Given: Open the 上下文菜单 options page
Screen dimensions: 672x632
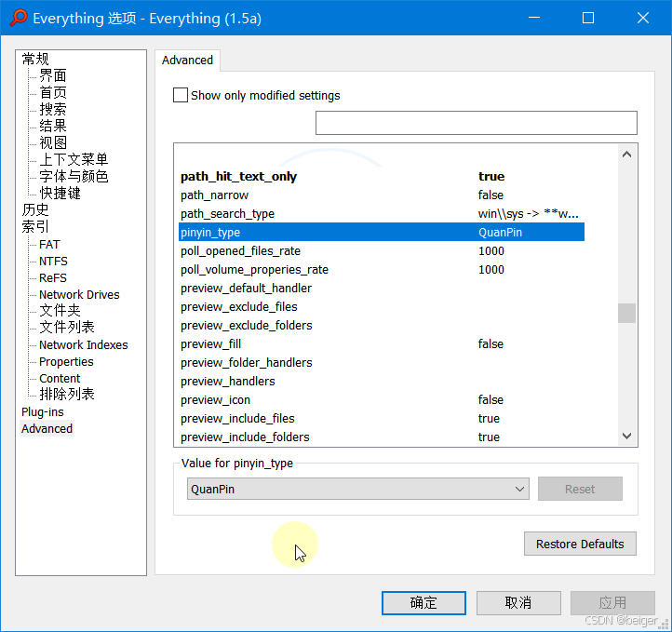Looking at the screenshot, I should click(x=74, y=159).
